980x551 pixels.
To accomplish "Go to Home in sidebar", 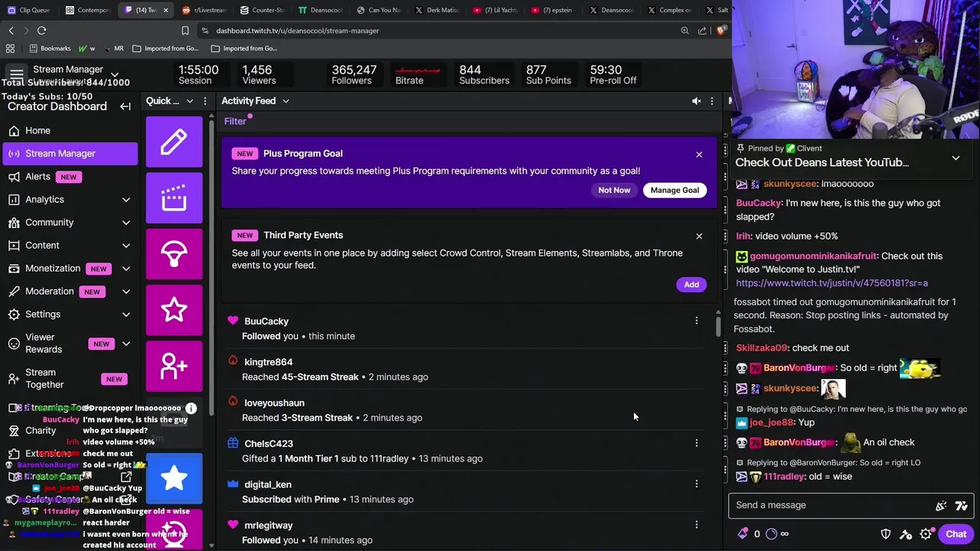I will [x=70, y=131].
